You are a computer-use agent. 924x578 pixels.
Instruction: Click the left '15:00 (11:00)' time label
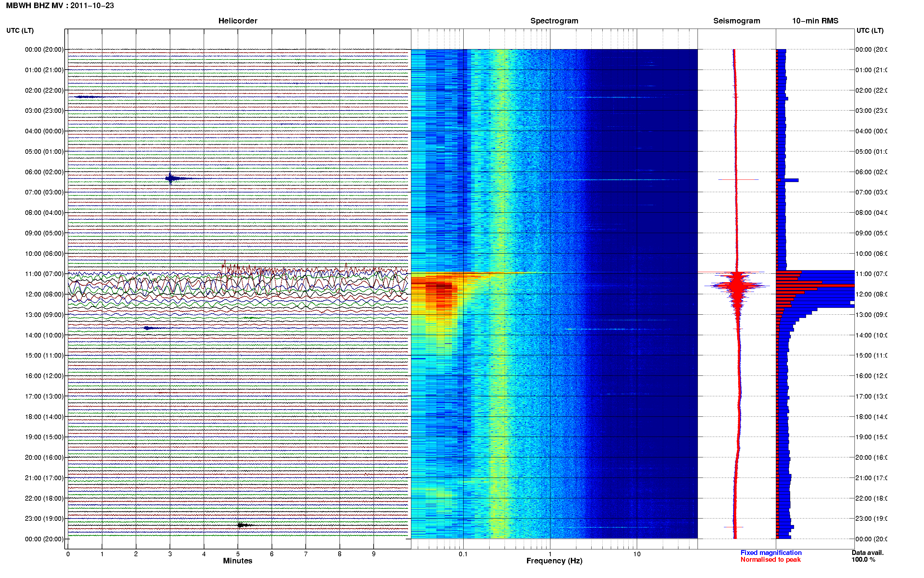tap(44, 355)
